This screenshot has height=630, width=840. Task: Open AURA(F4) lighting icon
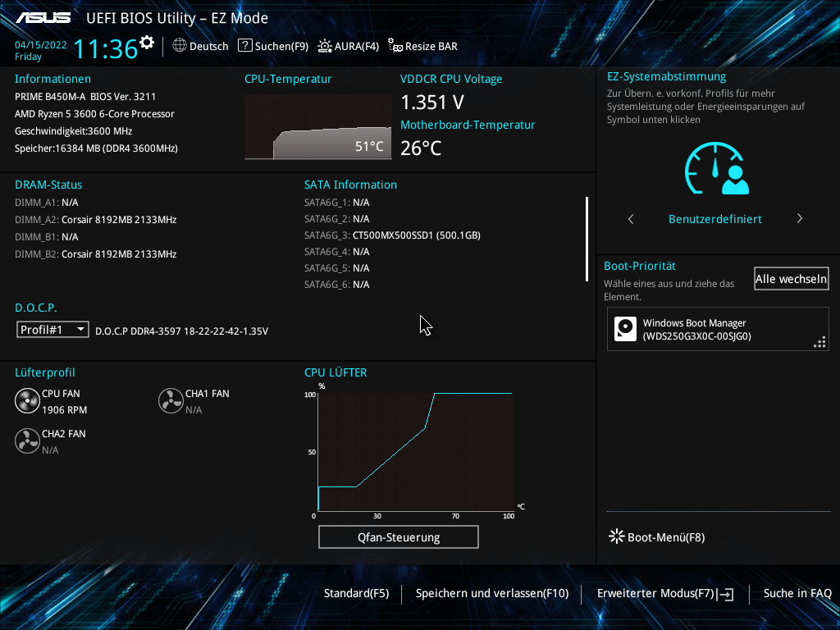coord(325,46)
